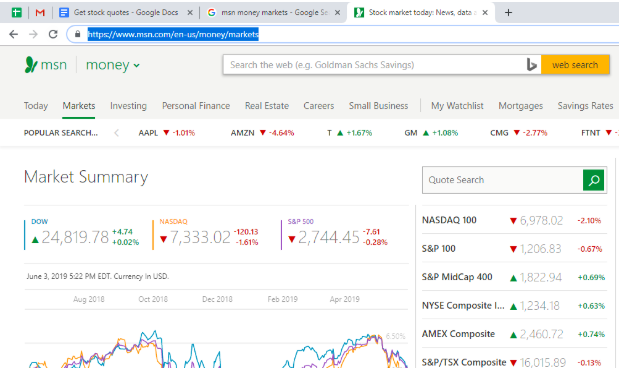Image resolution: width=619 pixels, height=368 pixels.
Task: Click the Feb 2019 chart axis label
Action: pyautogui.click(x=283, y=299)
